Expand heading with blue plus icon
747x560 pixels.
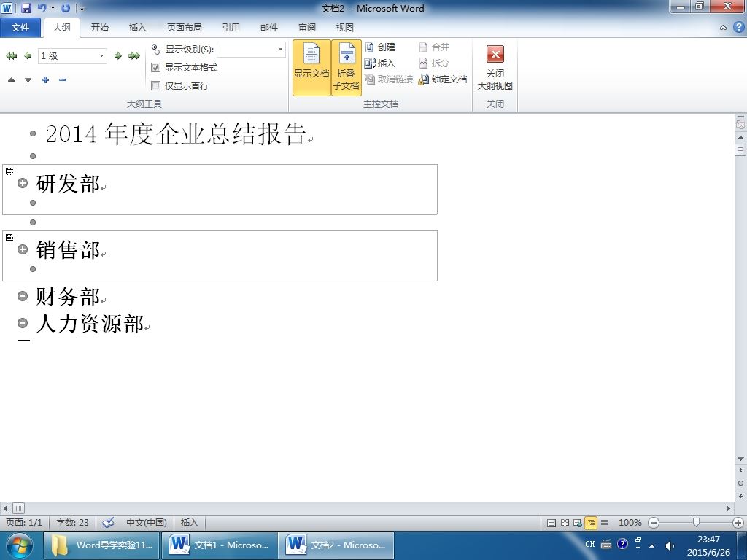click(x=45, y=79)
